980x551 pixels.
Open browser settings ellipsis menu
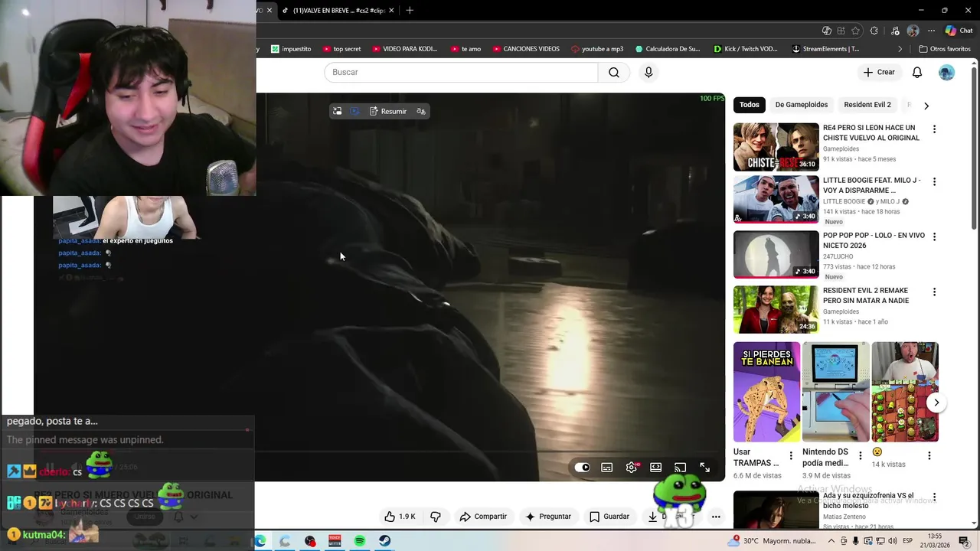[x=931, y=31]
